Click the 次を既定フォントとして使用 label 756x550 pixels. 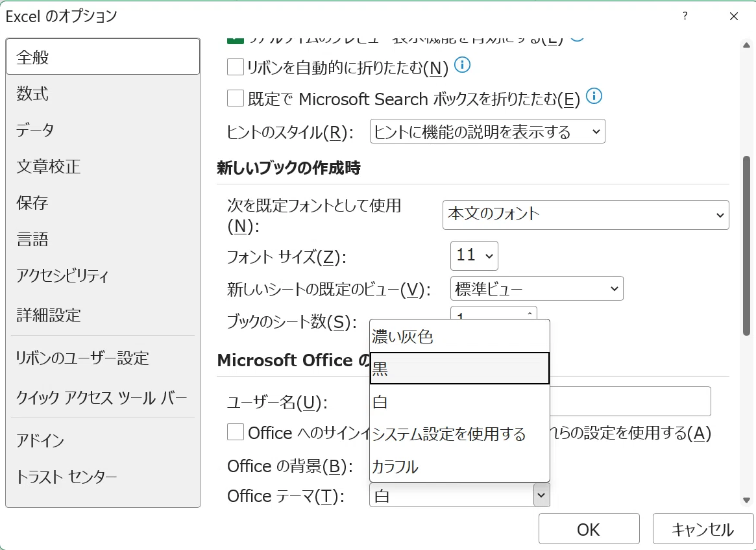pyautogui.click(x=314, y=216)
